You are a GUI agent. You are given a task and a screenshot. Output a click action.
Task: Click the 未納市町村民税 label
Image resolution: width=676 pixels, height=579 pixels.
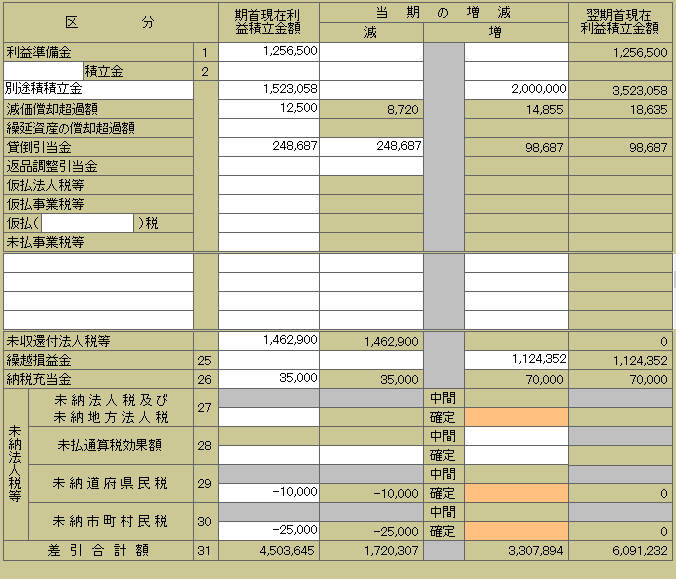[x=110, y=521]
